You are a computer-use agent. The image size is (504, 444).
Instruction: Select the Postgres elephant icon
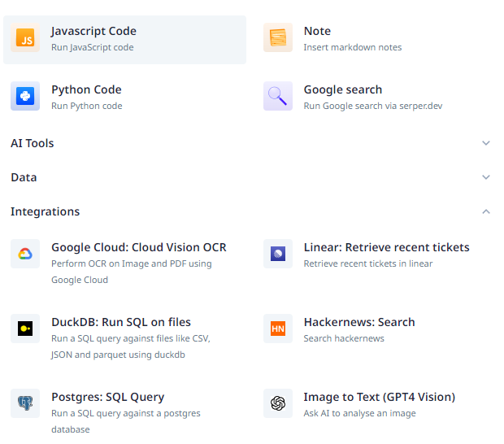(x=25, y=403)
